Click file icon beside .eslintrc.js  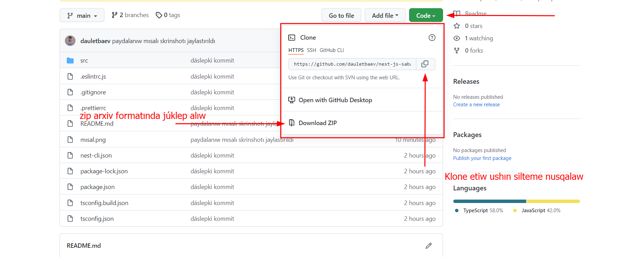point(70,77)
